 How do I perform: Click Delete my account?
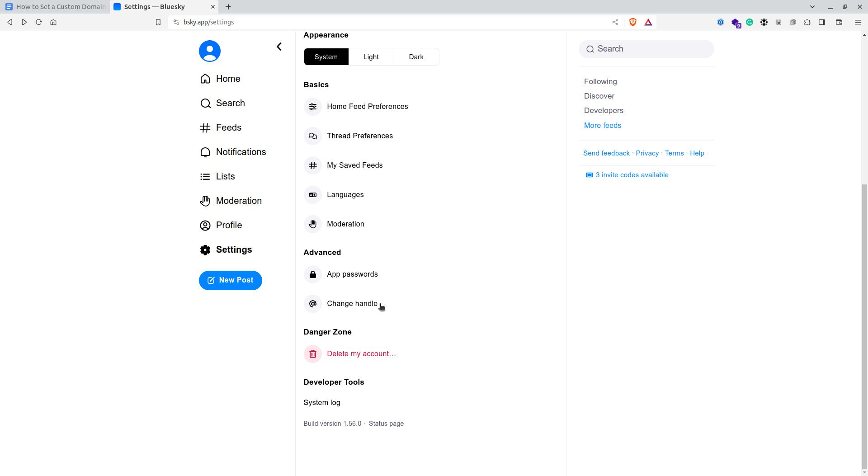coord(361,353)
